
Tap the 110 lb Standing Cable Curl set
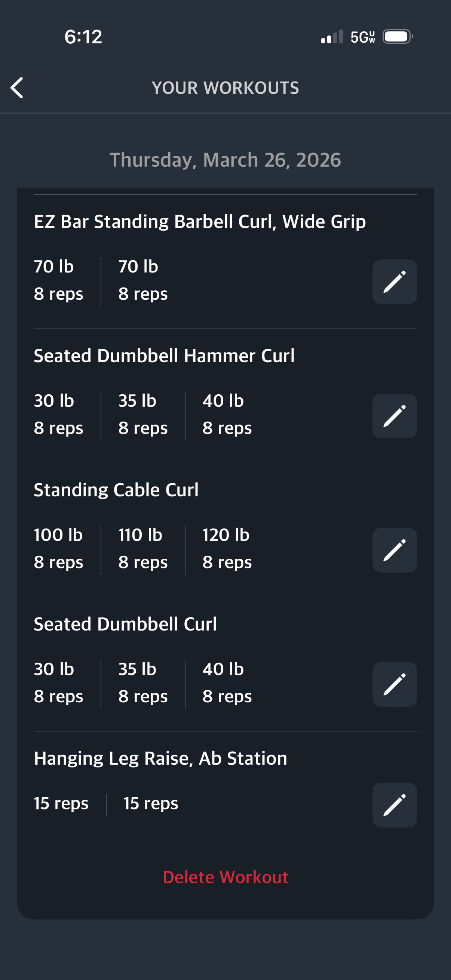tap(143, 548)
